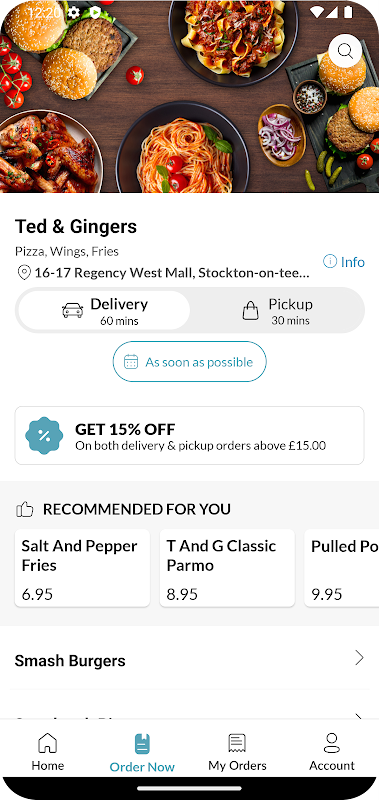
Task: Select Salt And Pepper Fries card
Action: pyautogui.click(x=82, y=568)
